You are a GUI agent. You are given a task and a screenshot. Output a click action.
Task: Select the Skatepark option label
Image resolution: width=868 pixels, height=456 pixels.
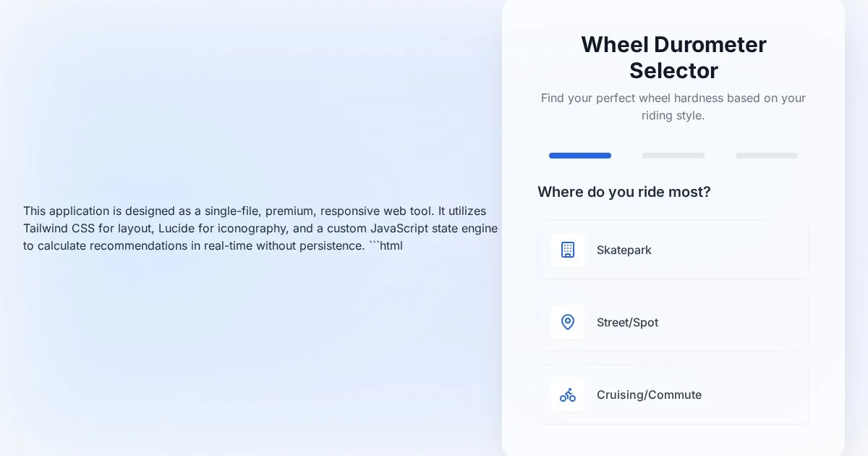pyautogui.click(x=624, y=250)
